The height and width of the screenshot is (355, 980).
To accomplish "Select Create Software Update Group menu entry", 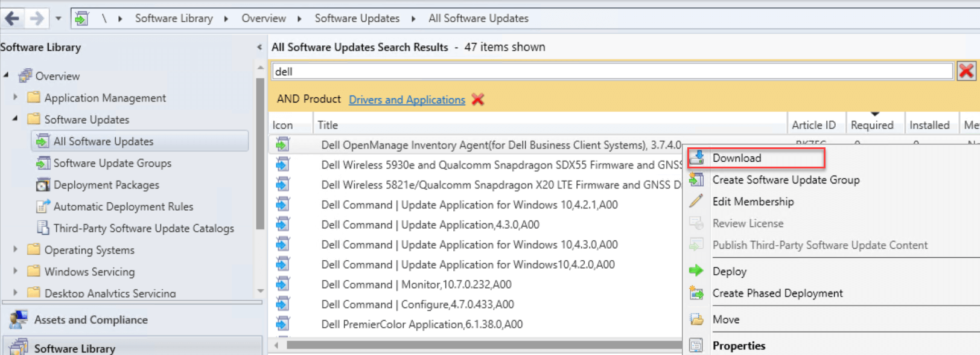I will (786, 180).
